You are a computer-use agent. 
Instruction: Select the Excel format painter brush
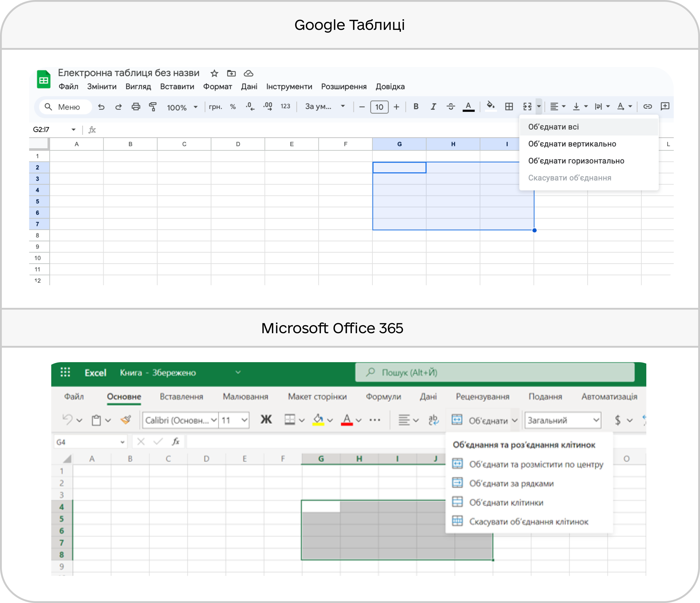(x=126, y=420)
